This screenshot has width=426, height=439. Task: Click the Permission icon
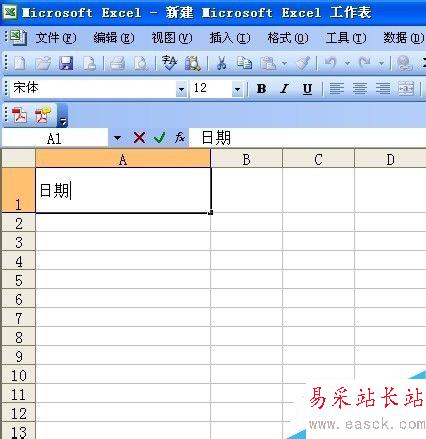click(x=89, y=63)
